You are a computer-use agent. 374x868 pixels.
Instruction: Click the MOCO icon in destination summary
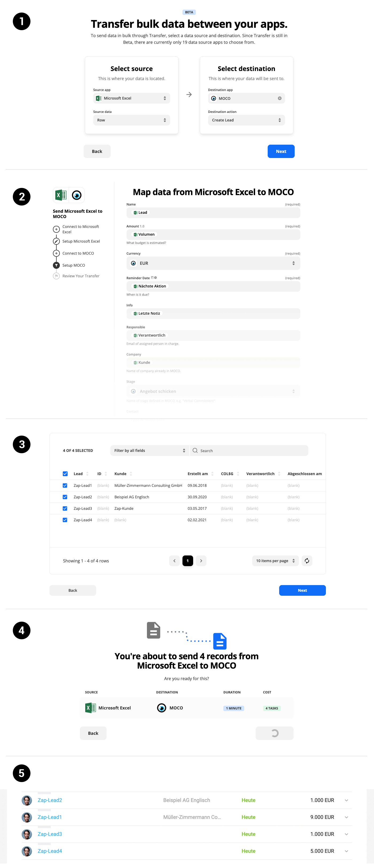coord(162,708)
